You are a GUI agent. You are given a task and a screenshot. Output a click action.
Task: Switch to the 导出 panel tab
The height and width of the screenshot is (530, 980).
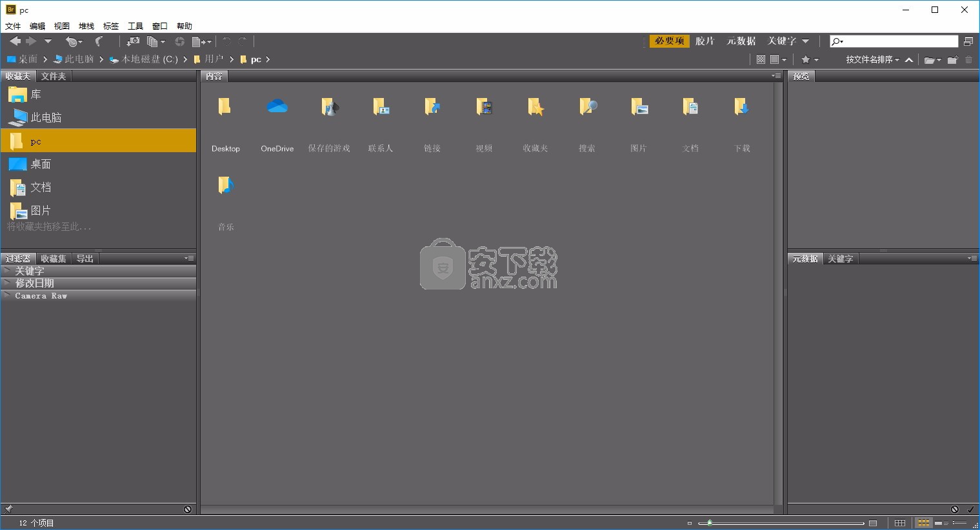click(85, 259)
